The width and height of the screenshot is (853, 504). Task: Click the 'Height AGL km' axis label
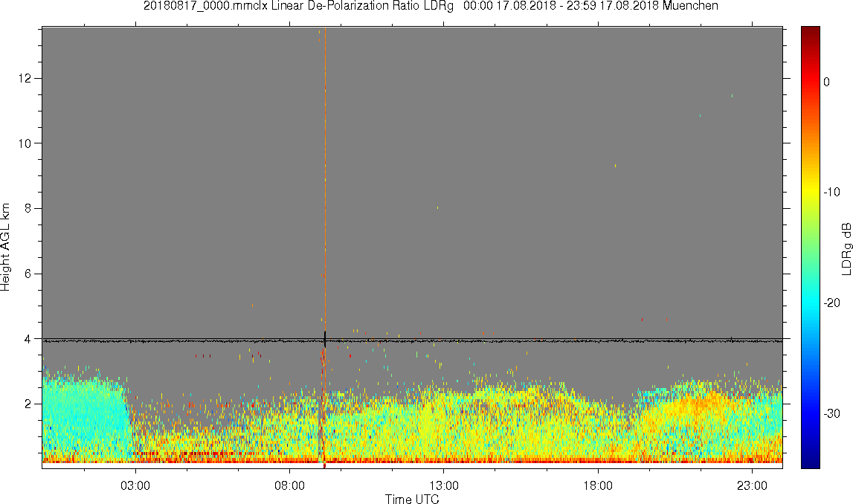point(6,248)
